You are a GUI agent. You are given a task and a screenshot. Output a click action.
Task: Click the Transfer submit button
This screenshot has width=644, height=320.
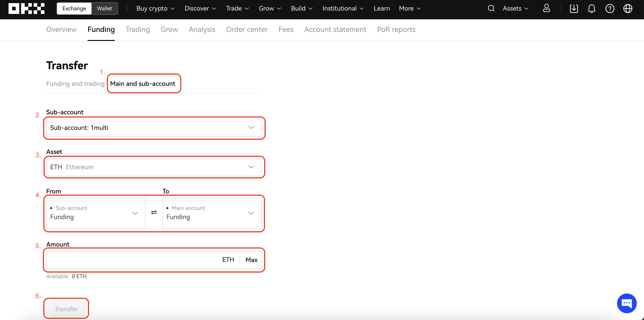click(66, 309)
